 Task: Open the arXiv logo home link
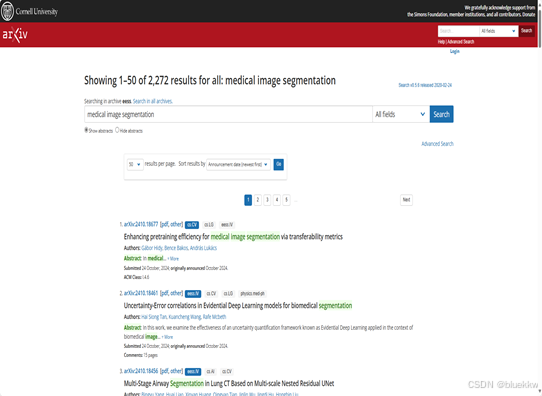pos(15,35)
